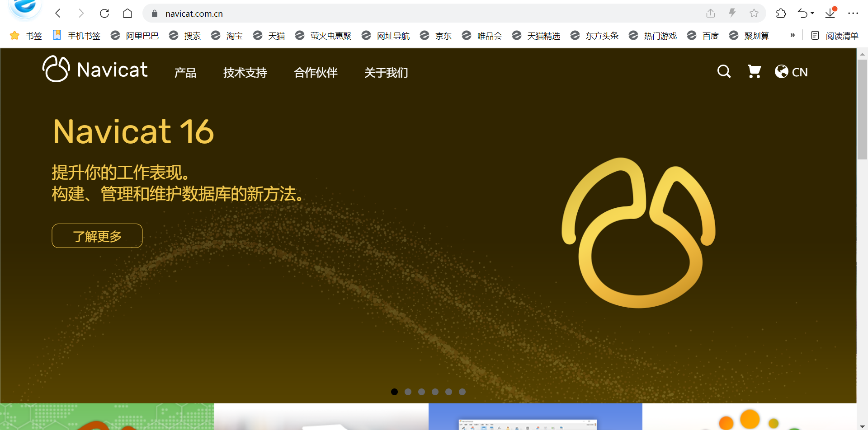This screenshot has width=868, height=430.
Task: Open the 聚划算 bookmark
Action: coord(749,35)
